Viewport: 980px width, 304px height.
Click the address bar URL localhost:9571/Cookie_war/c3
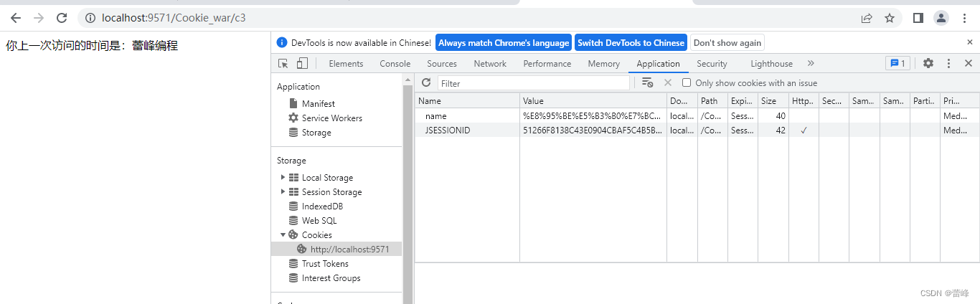[174, 18]
